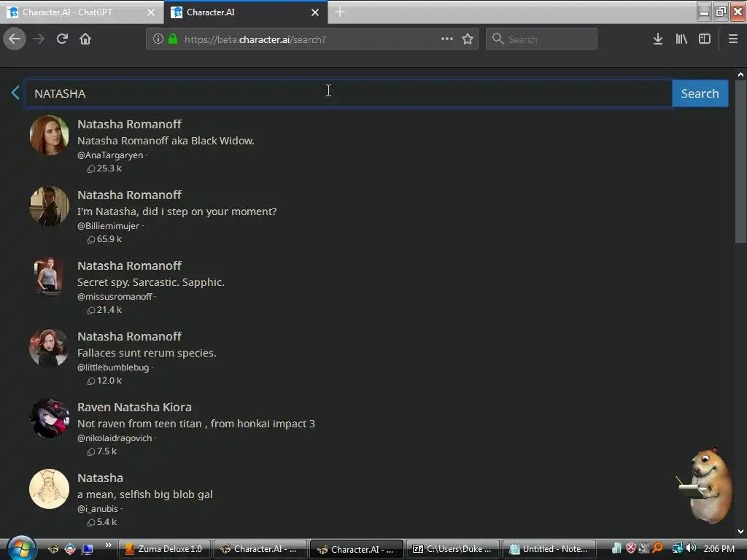Click the active Character.AI taskbar button
747x560 pixels.
(356, 549)
